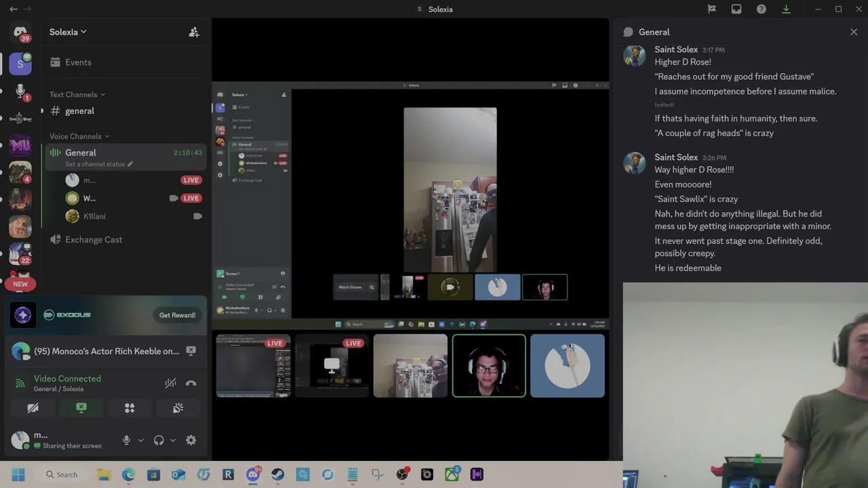
Task: Select the blue avatar participant tile
Action: [568, 365]
